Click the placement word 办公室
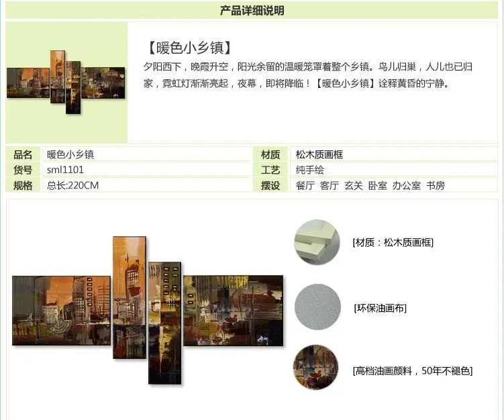The width and height of the screenshot is (504, 420). tap(407, 185)
